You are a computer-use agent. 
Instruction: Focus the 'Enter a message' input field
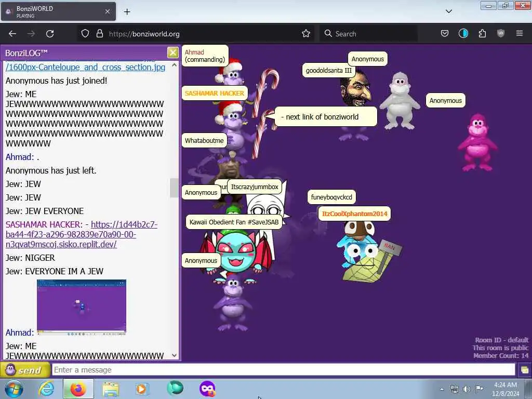click(283, 370)
